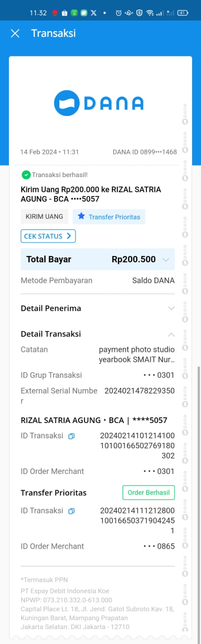Copy the first ID Transaksi number
Screen dimensions: 201x644
[71, 436]
